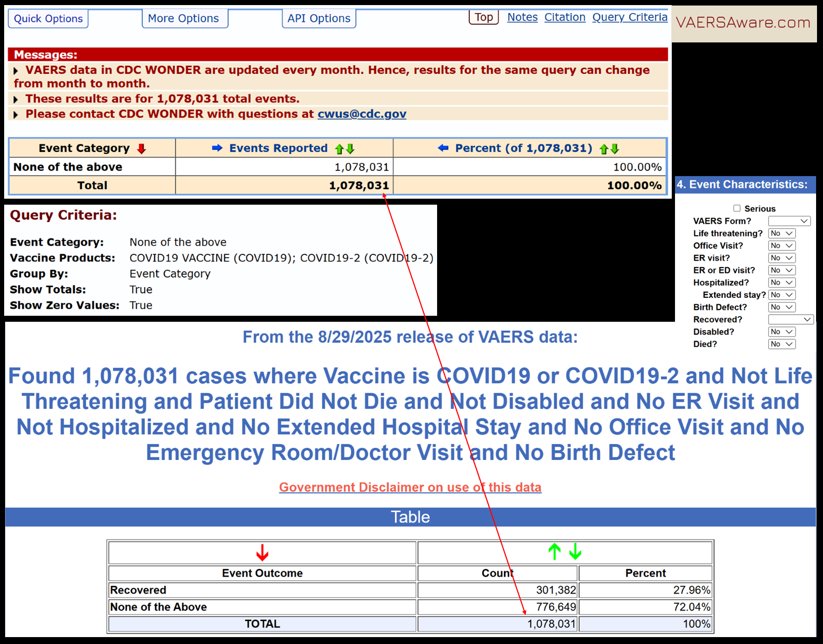This screenshot has width=823, height=644.
Task: Click the Events Reported column header
Action: [x=284, y=148]
